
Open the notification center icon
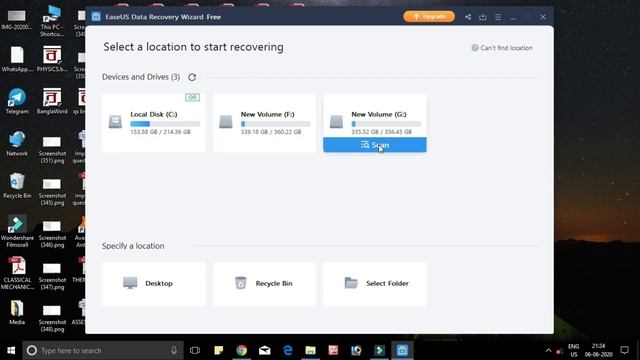point(624,350)
